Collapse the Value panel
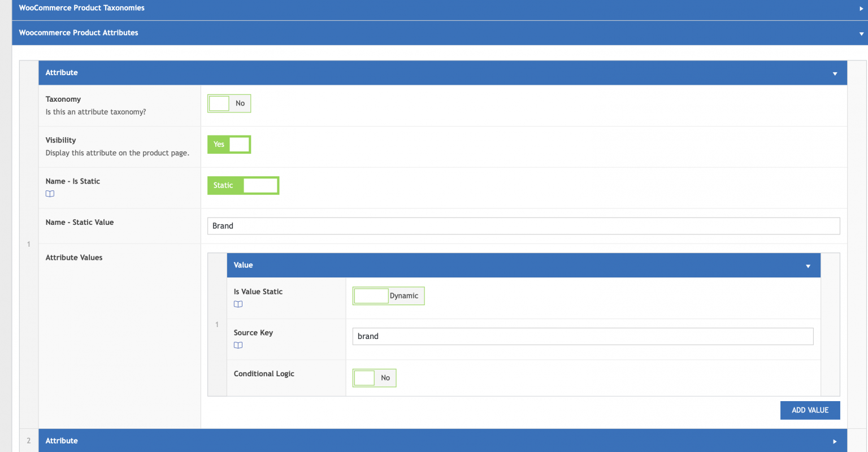The image size is (868, 452). click(x=523, y=265)
